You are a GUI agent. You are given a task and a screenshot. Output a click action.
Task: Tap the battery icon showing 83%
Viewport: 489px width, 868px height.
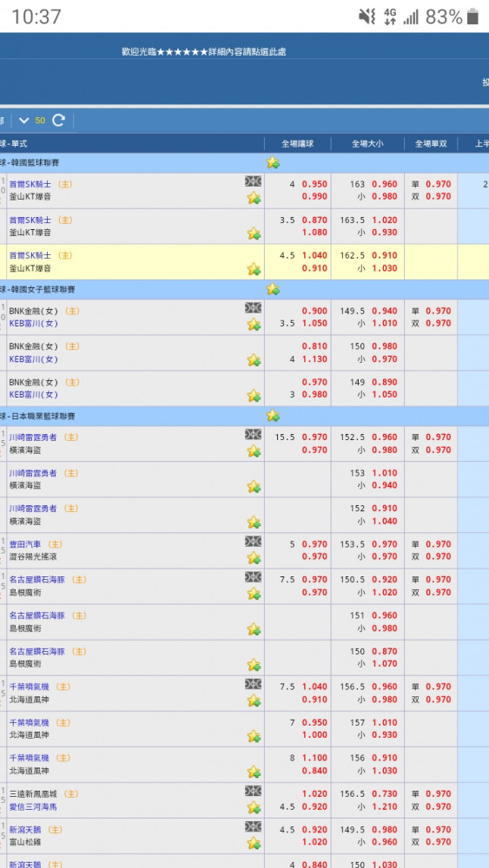tap(472, 16)
